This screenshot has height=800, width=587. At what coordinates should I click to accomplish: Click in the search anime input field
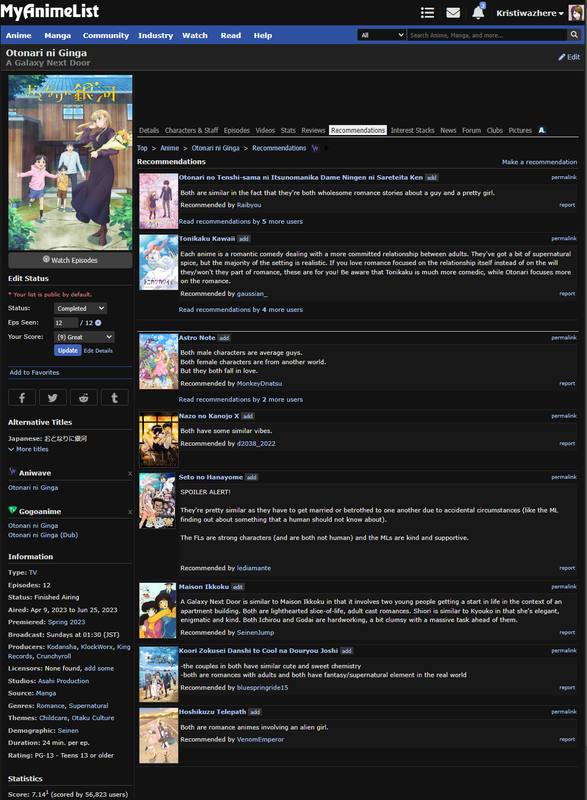pyautogui.click(x=487, y=35)
